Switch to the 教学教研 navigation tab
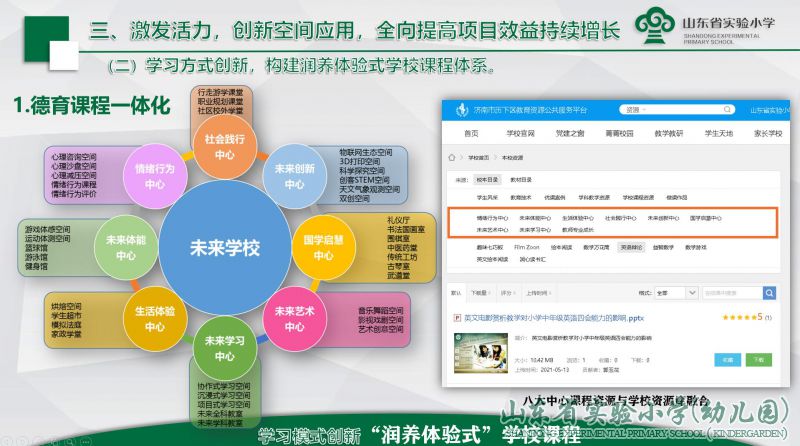The width and height of the screenshot is (800, 446). [x=668, y=133]
